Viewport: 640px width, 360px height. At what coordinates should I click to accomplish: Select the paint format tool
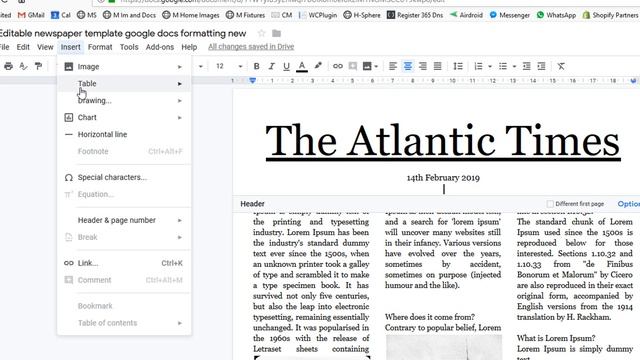[x=38, y=66]
